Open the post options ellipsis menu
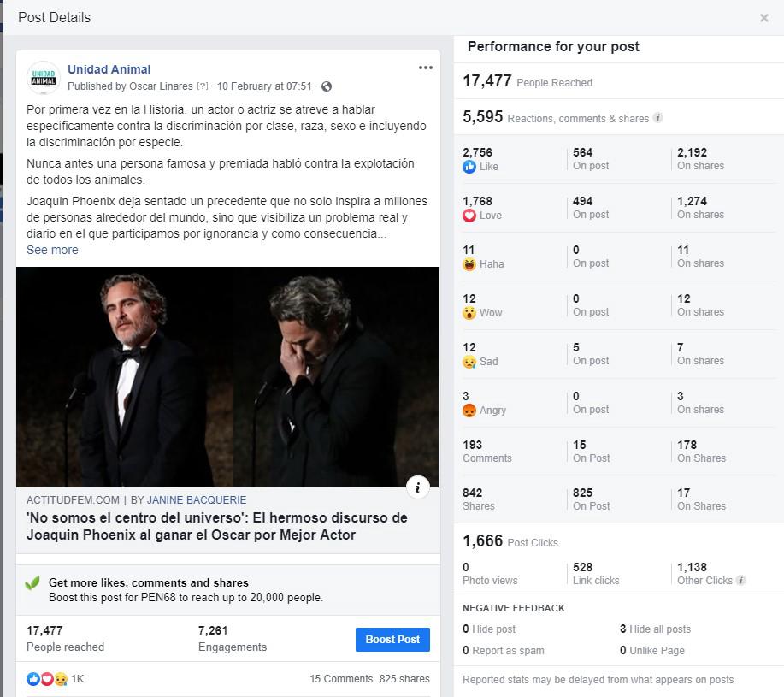 [x=425, y=68]
